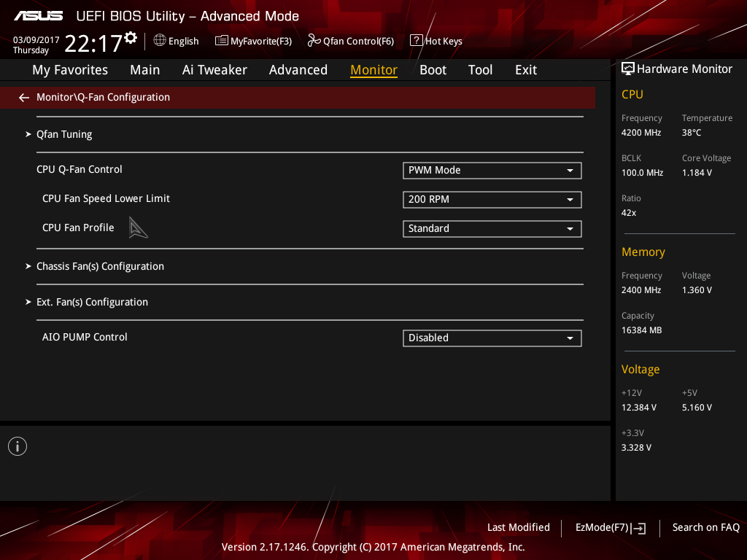Open the CPU Fan Speed Lower Limit dropdown

tap(492, 200)
